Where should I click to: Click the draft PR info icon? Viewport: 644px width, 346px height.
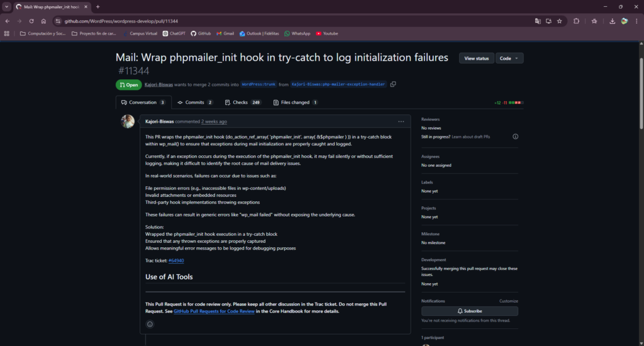tap(516, 137)
